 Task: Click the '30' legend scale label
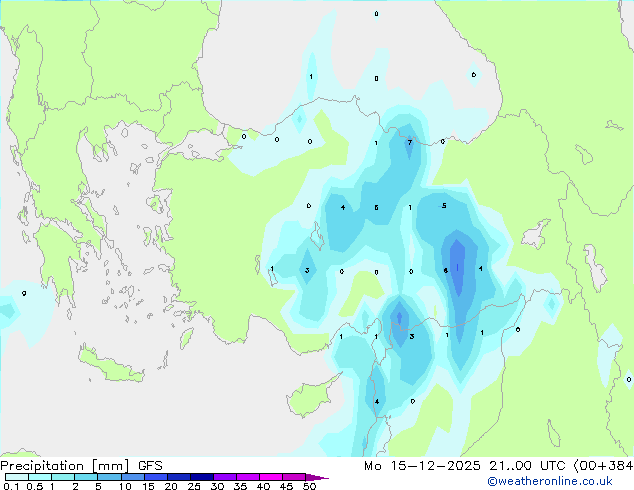217,486
